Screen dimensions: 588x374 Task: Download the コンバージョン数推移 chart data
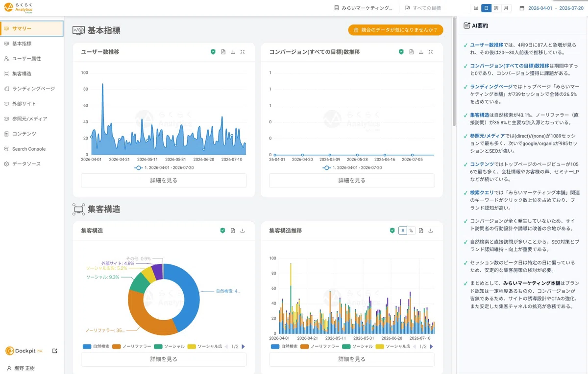point(421,52)
